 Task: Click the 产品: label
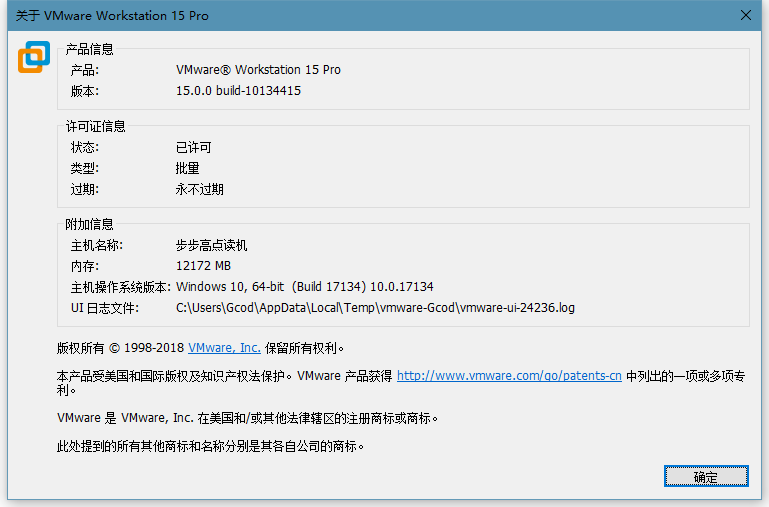pyautogui.click(x=84, y=70)
